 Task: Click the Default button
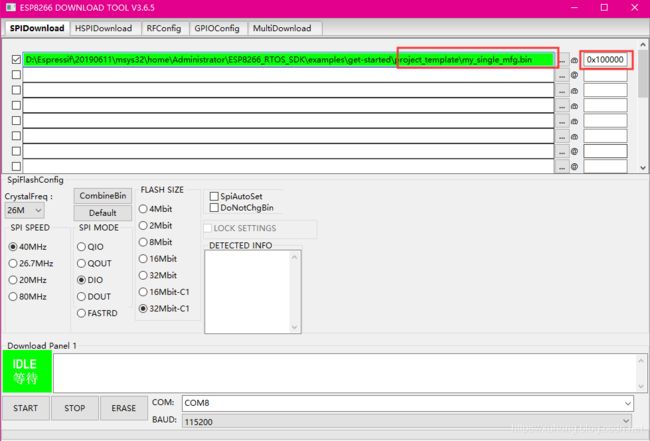[x=103, y=213]
